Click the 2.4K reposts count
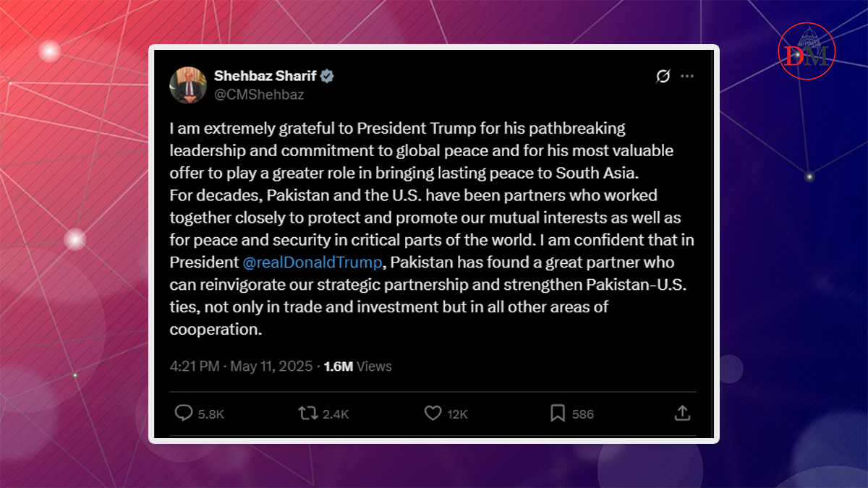Image resolution: width=868 pixels, height=488 pixels. [336, 414]
